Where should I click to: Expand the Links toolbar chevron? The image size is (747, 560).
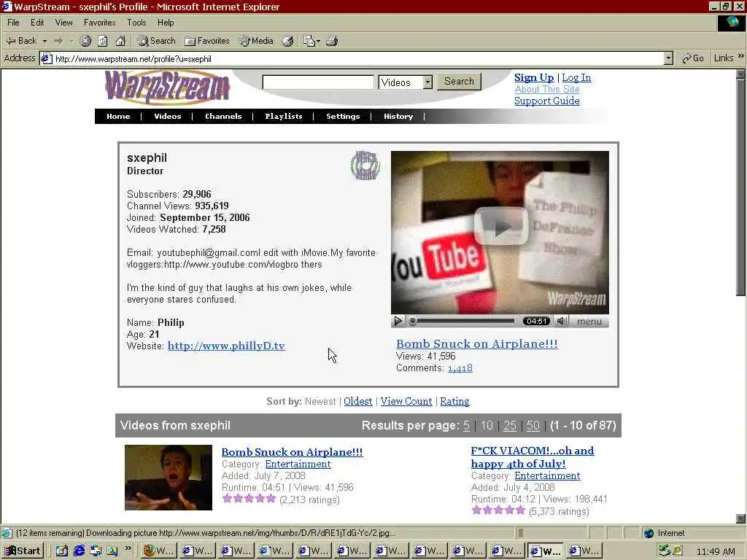tap(741, 56)
